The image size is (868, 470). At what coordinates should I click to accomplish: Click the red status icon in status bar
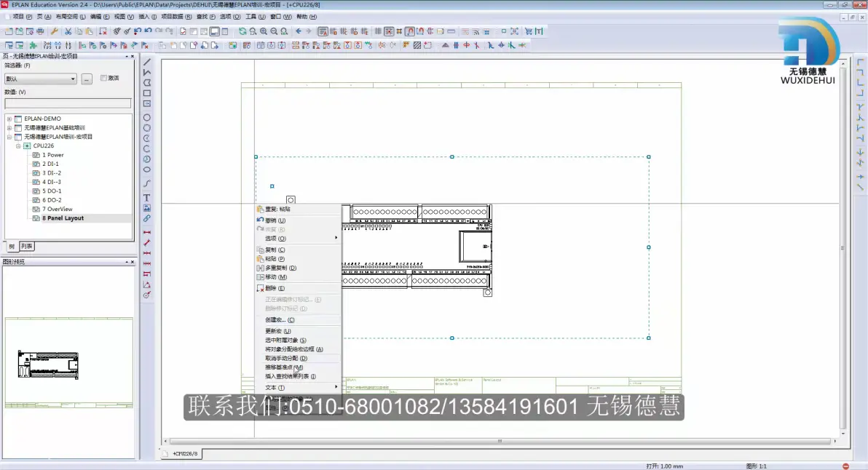click(x=845, y=466)
